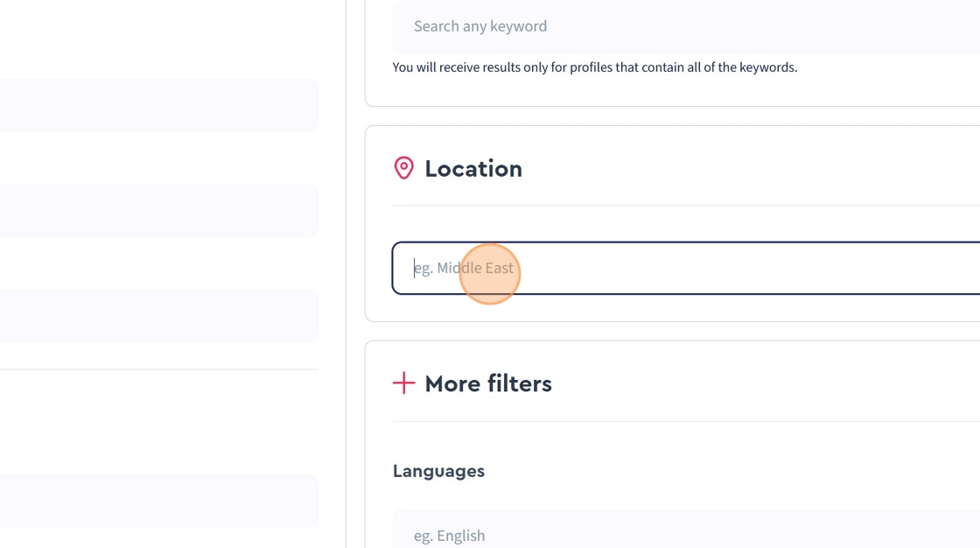Expand the More filters section heading

click(487, 383)
